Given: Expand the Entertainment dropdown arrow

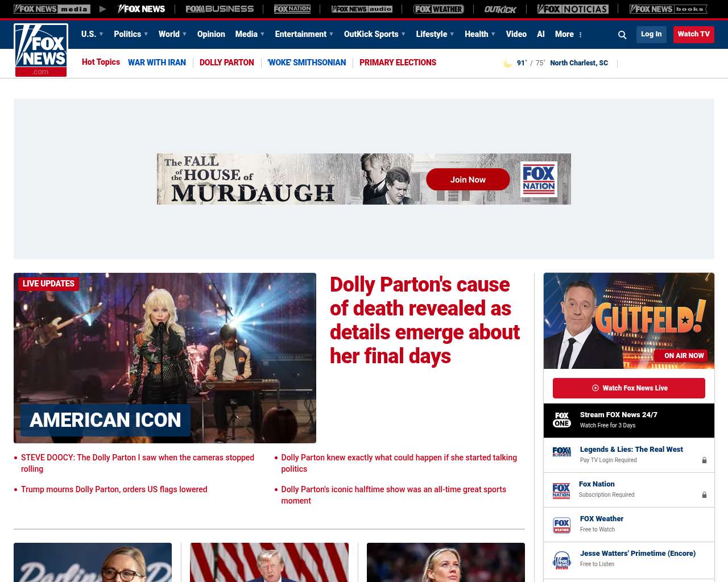Looking at the screenshot, I should 331,34.
